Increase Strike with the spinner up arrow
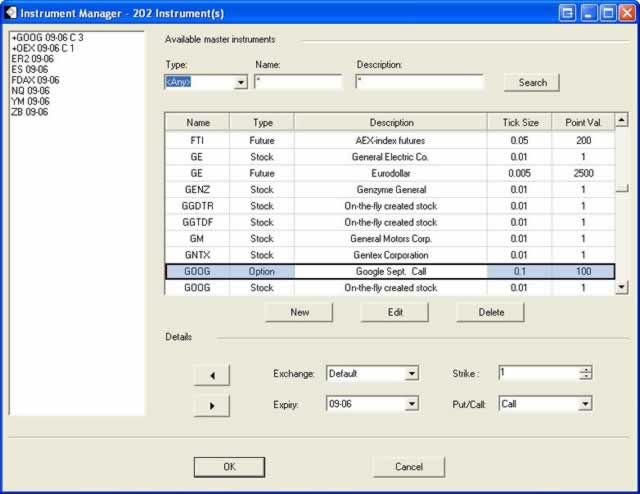Viewport: 640px width, 494px height. click(586, 369)
